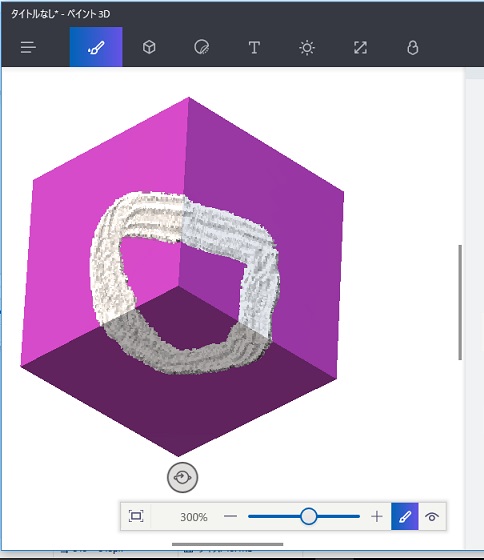Image resolution: width=484 pixels, height=560 pixels.
Task: Click the orbit rotate view button
Action: pos(183,477)
